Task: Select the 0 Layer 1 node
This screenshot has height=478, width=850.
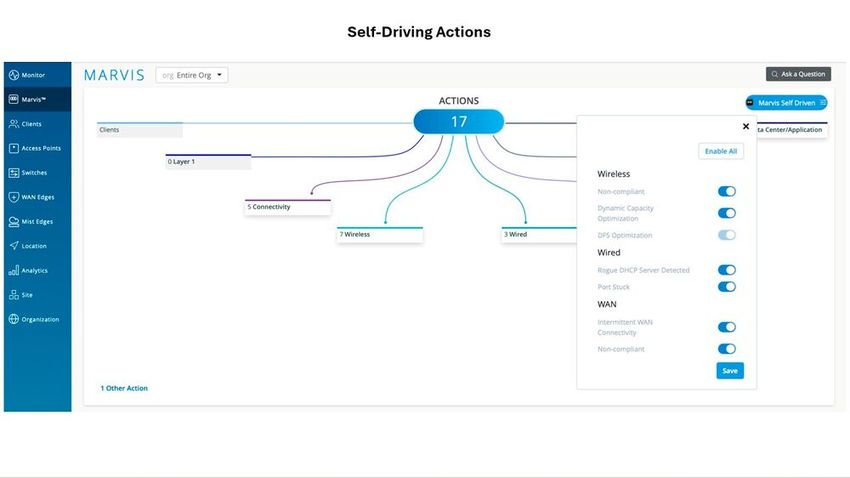Action: pos(208,162)
